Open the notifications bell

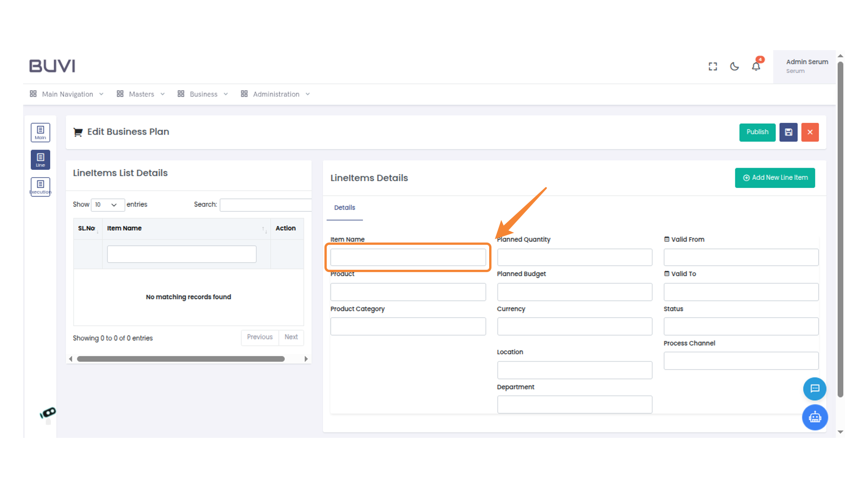click(x=756, y=66)
